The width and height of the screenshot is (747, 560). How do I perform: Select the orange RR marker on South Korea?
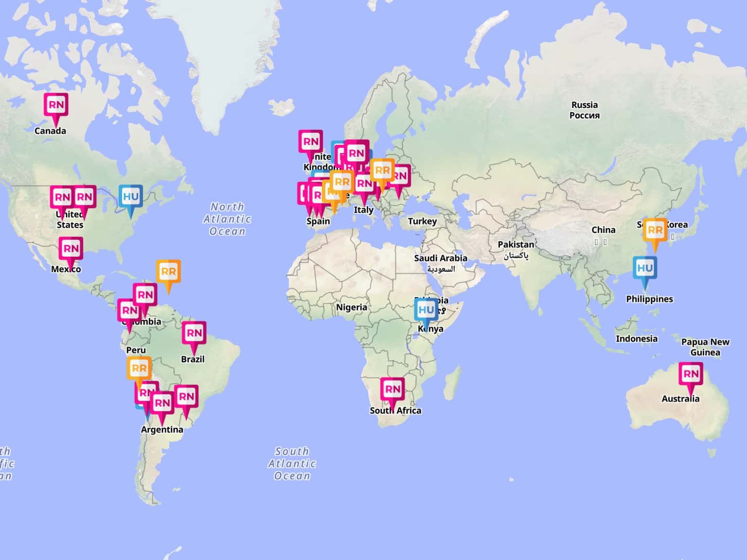(655, 230)
